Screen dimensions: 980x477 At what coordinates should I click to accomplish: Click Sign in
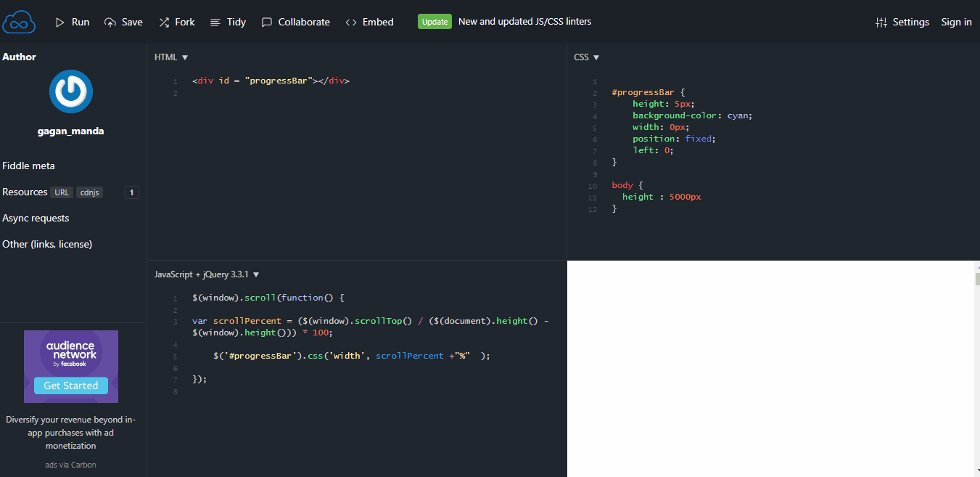957,22
